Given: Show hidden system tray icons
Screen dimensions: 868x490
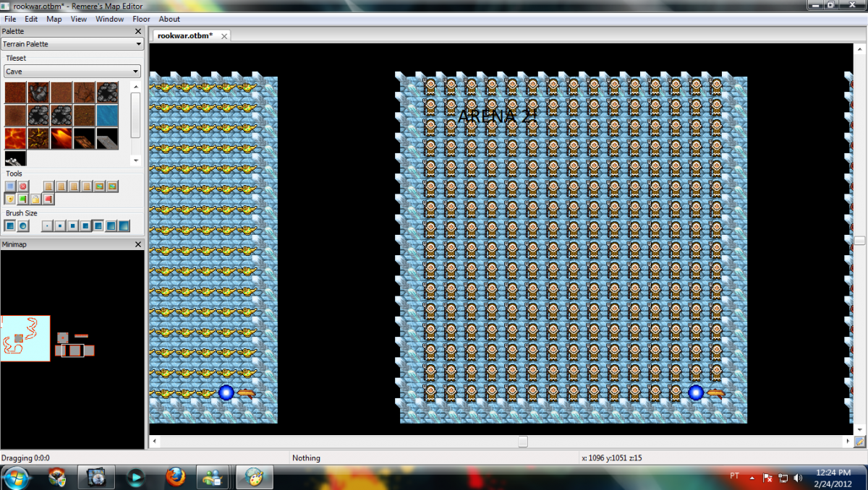Looking at the screenshot, I should tap(753, 478).
